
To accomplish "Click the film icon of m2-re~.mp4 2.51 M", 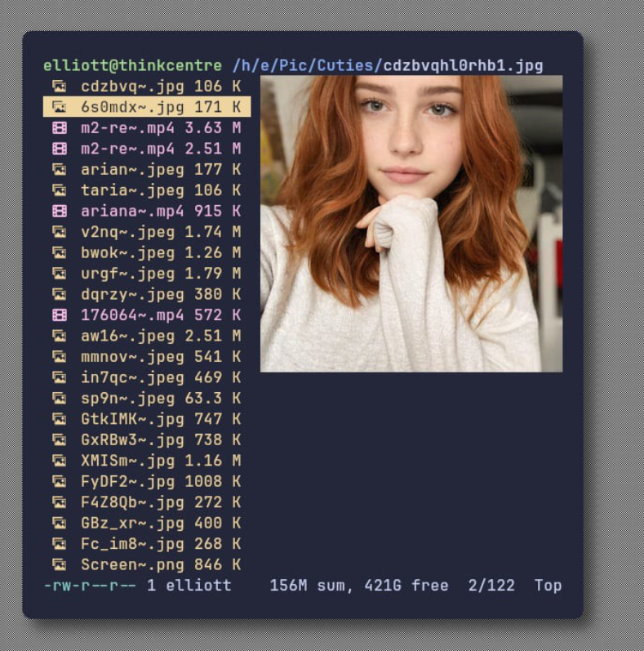I will pos(60,149).
